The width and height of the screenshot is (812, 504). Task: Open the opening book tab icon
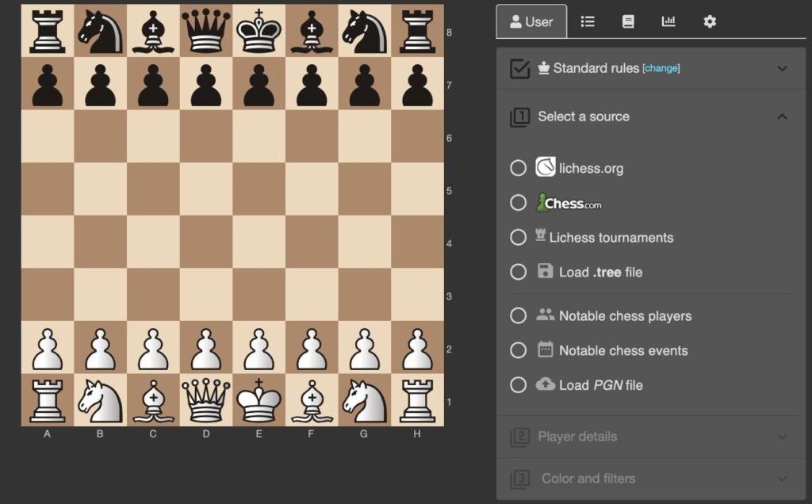click(x=628, y=21)
